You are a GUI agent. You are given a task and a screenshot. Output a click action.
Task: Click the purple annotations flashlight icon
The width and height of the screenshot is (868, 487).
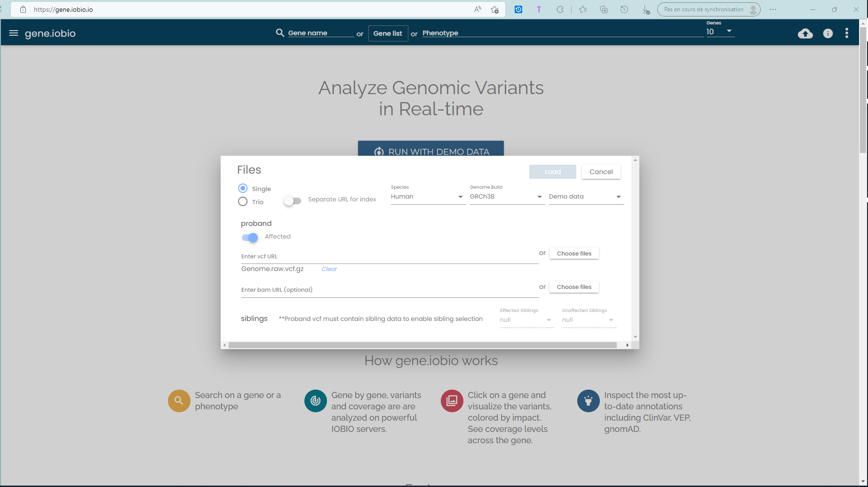[588, 400]
